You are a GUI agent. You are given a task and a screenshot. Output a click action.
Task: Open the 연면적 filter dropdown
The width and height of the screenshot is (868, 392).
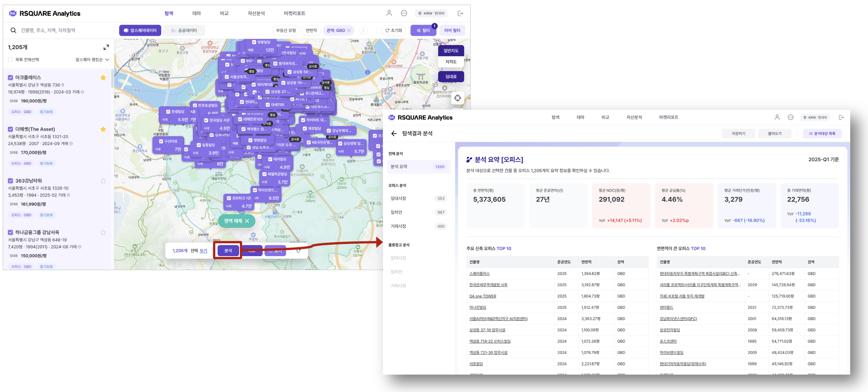(311, 31)
